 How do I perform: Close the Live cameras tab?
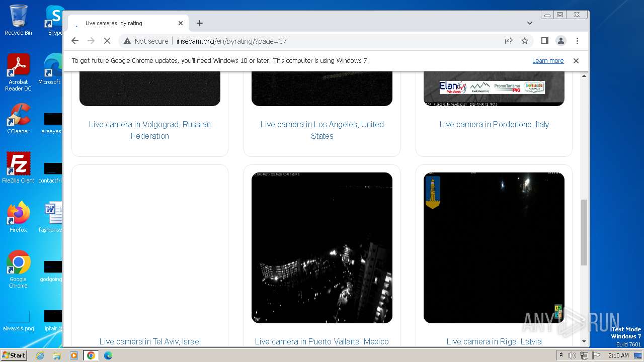pyautogui.click(x=181, y=23)
